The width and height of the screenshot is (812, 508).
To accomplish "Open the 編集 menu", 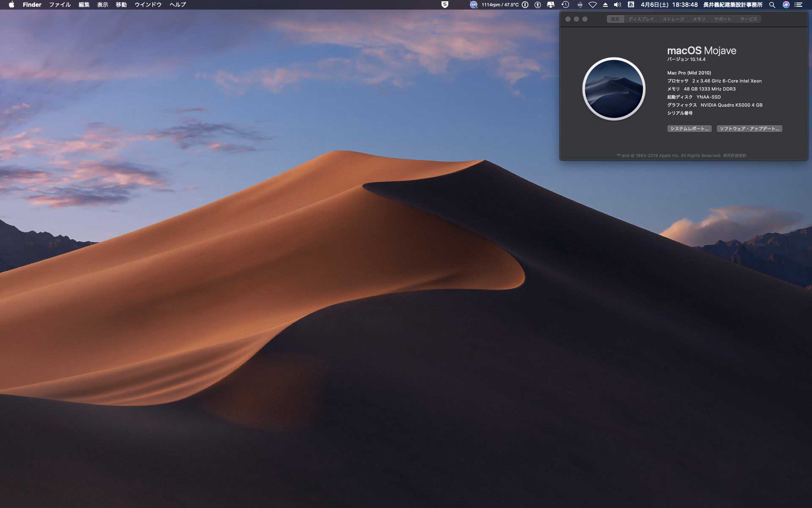I will click(x=84, y=5).
